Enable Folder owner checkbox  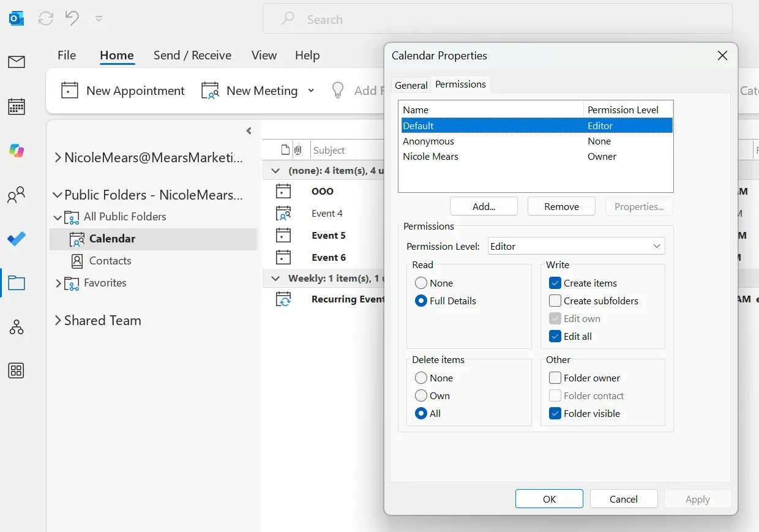point(555,378)
